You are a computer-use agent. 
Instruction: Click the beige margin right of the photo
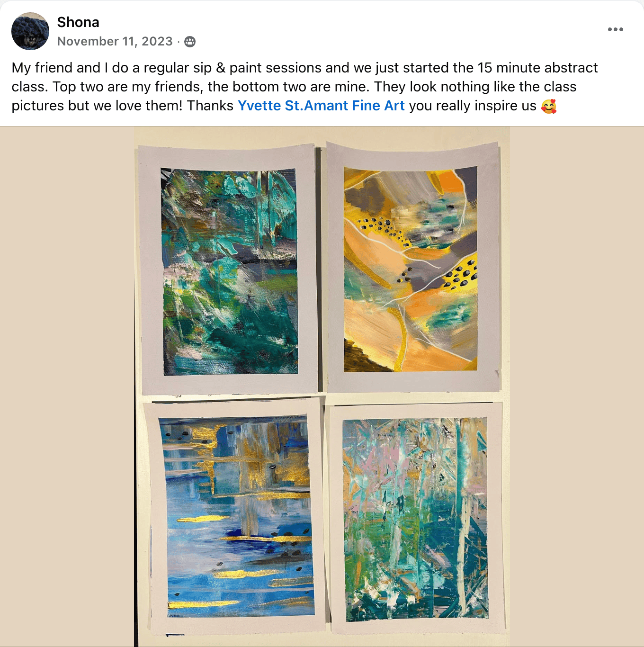tap(577, 386)
